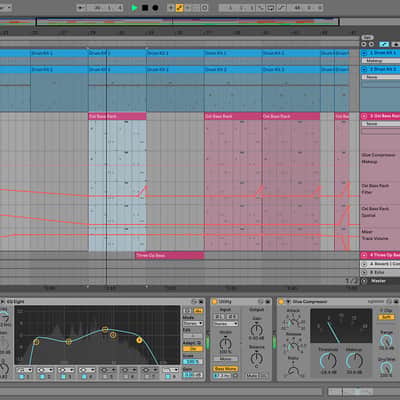This screenshot has width=400, height=400.
Task: Click the EQ Eight hot-swap preset icon
Action: coord(194,302)
